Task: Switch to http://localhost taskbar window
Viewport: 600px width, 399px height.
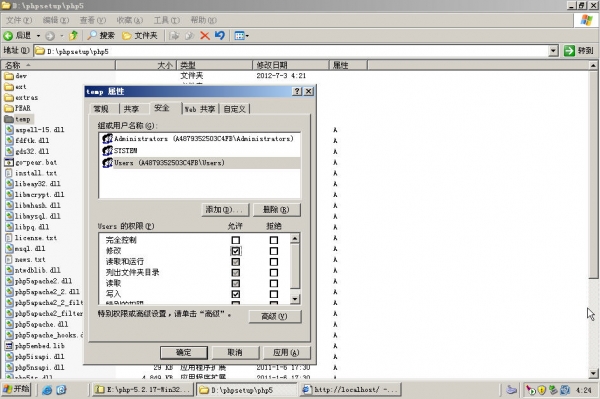Action: click(351, 390)
